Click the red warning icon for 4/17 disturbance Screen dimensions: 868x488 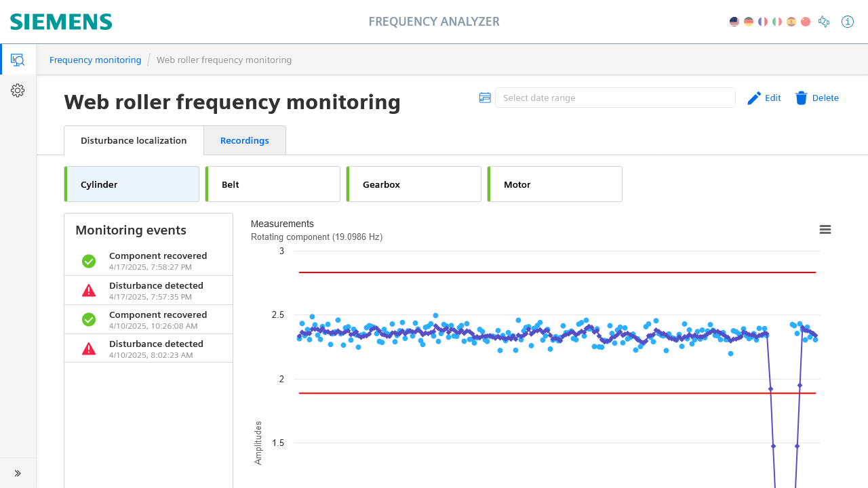coord(89,290)
